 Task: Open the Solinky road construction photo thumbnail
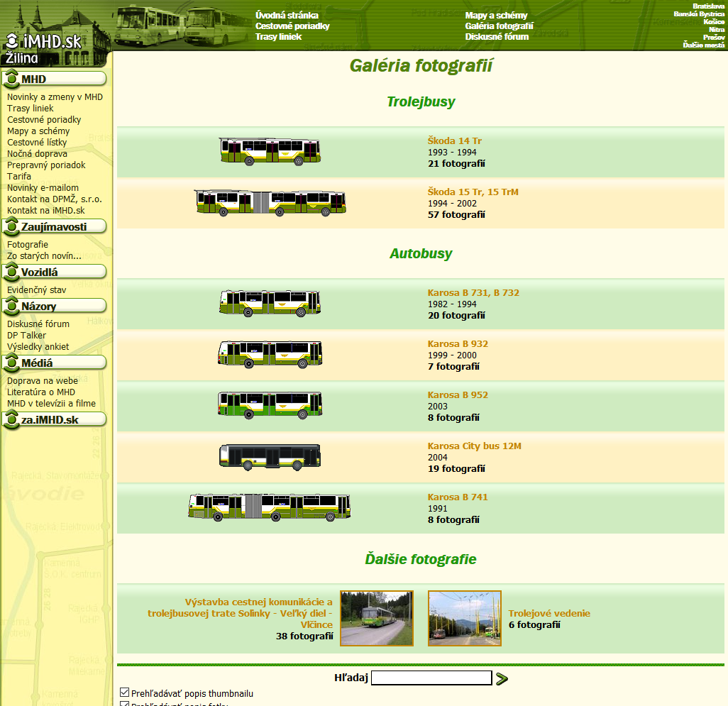click(377, 618)
